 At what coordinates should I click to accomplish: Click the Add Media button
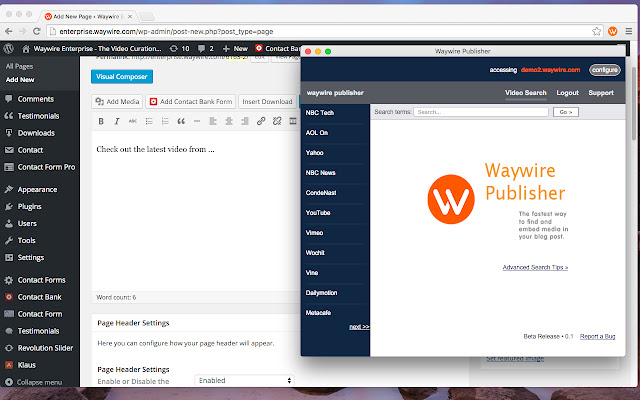tap(117, 102)
